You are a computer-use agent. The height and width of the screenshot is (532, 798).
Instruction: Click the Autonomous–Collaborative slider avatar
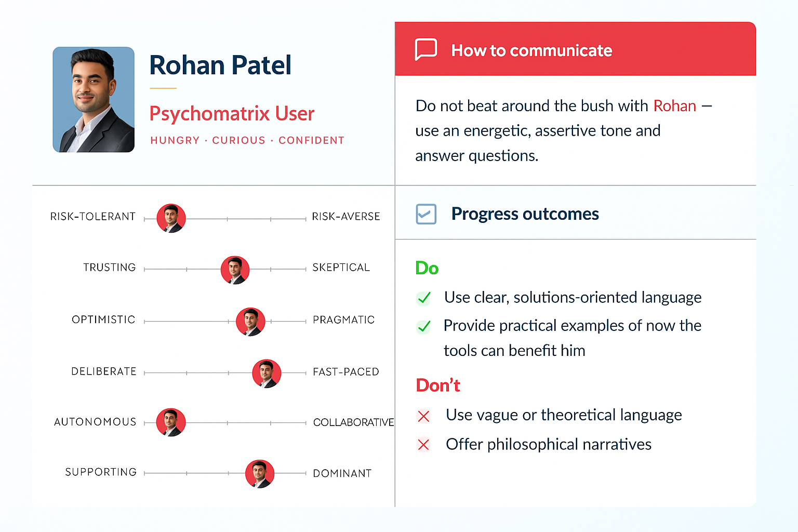point(171,422)
